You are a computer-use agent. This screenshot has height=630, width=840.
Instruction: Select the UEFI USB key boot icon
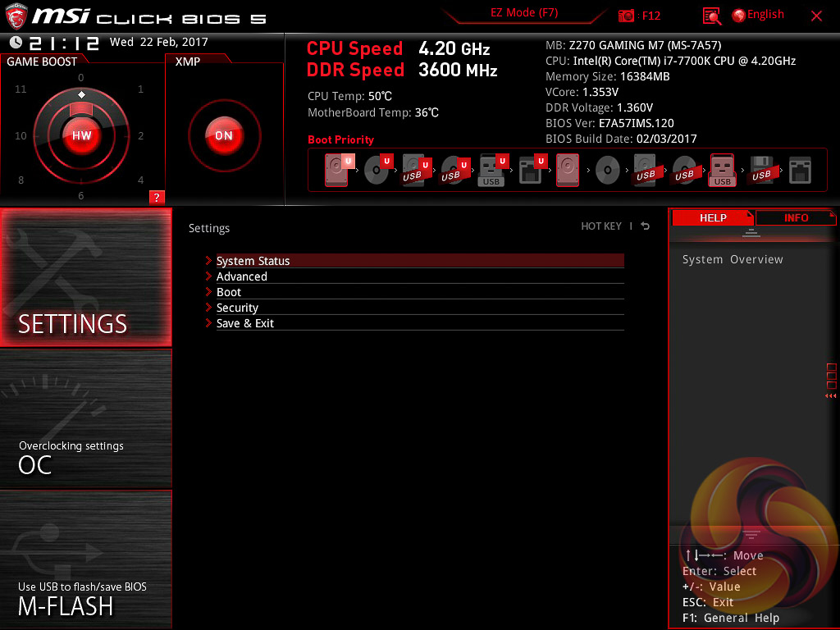tap(493, 170)
